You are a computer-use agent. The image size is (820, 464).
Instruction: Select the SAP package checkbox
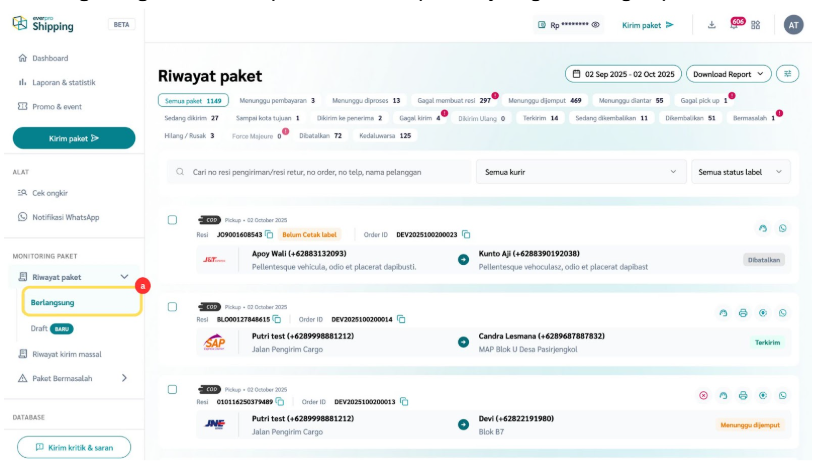173,304
